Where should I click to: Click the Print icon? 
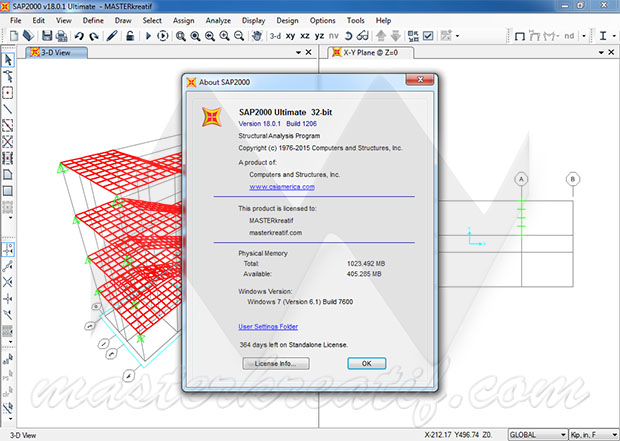pyautogui.click(x=61, y=36)
